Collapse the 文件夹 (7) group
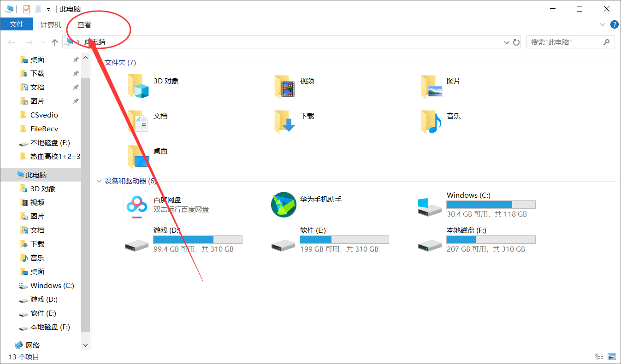The height and width of the screenshot is (364, 621). point(99,63)
